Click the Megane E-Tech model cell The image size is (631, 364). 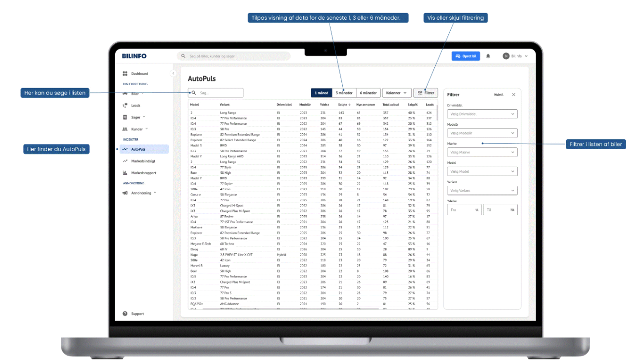click(x=201, y=244)
